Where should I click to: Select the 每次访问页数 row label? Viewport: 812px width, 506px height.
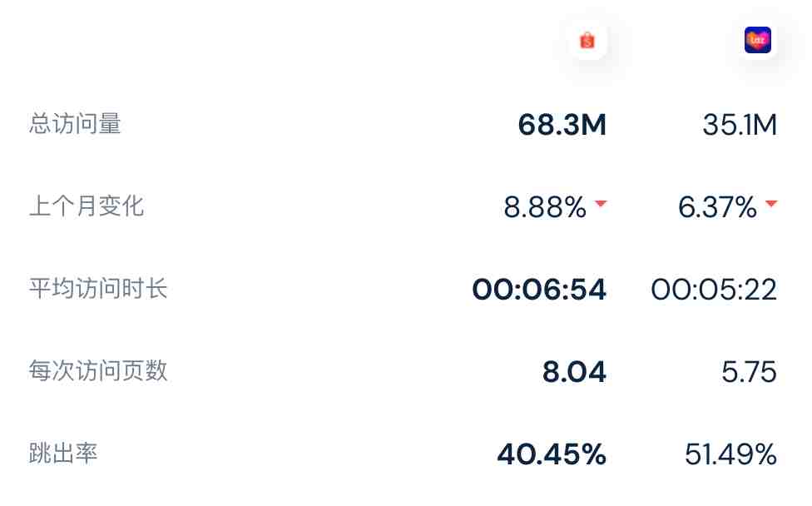tap(98, 371)
